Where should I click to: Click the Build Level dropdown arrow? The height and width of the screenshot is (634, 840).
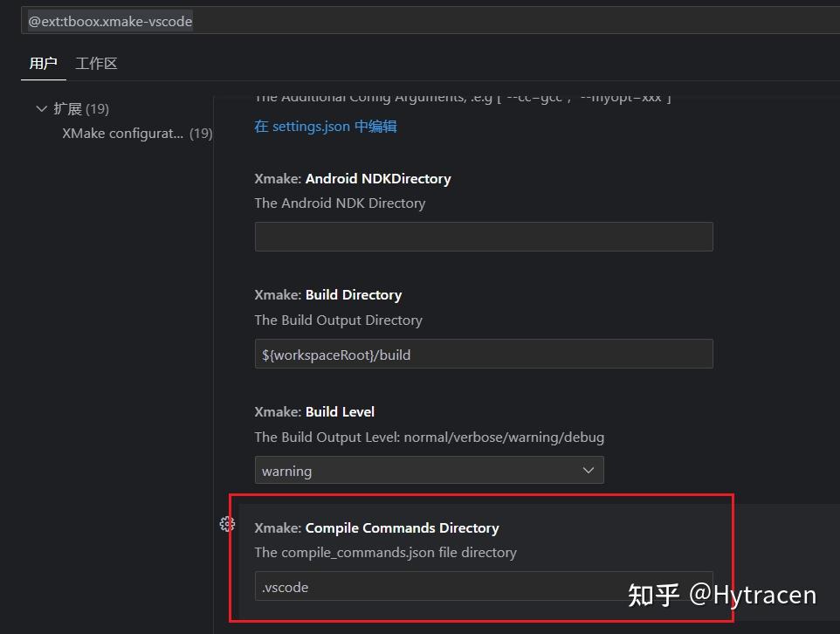pos(589,470)
